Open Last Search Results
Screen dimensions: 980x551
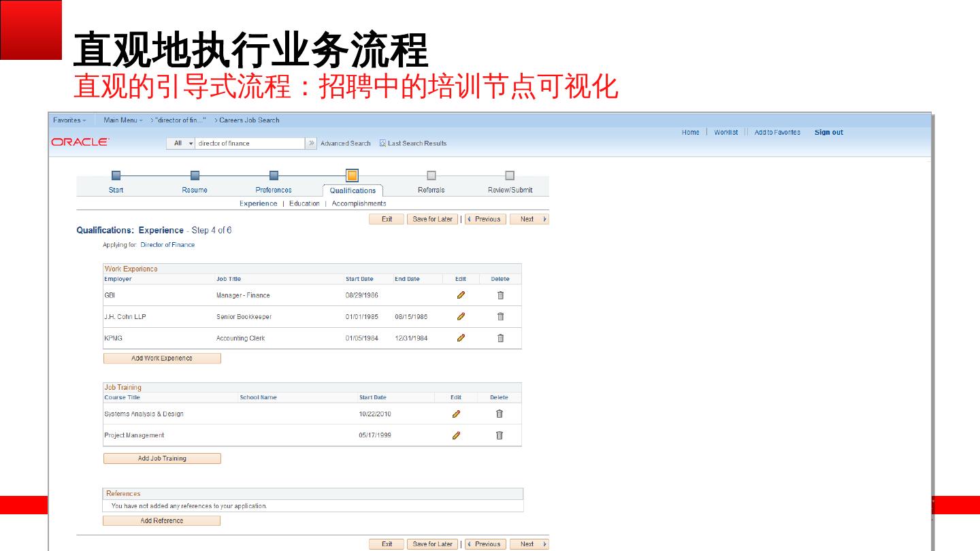click(x=416, y=144)
